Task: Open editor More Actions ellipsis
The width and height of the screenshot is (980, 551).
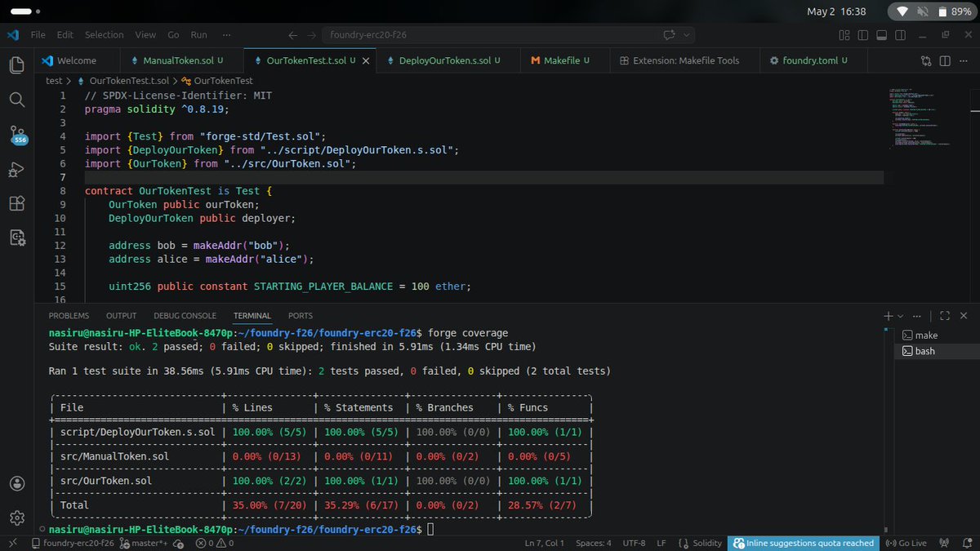Action: [x=964, y=60]
